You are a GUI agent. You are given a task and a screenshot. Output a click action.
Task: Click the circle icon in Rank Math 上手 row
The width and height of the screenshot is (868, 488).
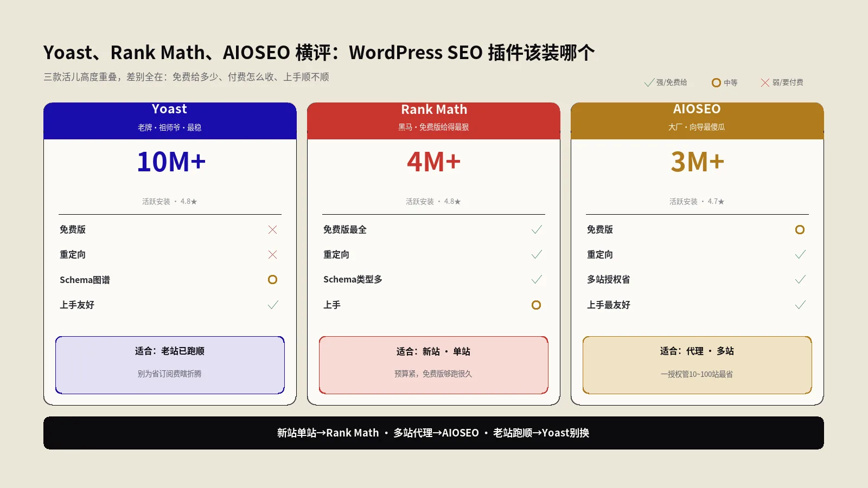pyautogui.click(x=536, y=305)
